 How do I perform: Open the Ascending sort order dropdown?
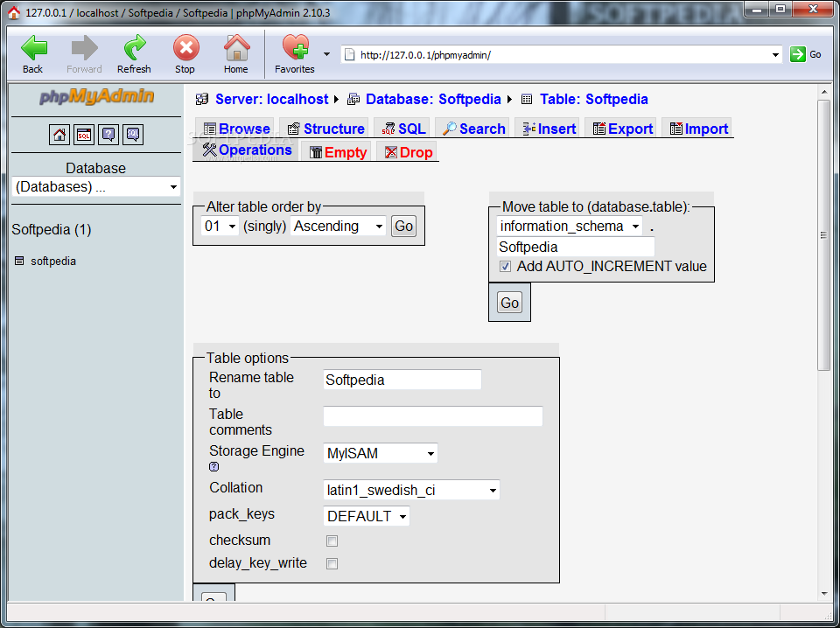click(338, 227)
